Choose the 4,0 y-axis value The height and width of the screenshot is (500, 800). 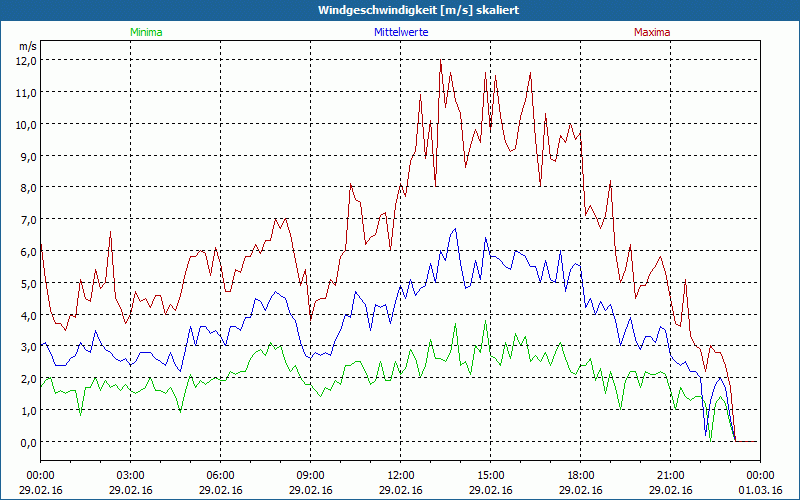coord(26,315)
